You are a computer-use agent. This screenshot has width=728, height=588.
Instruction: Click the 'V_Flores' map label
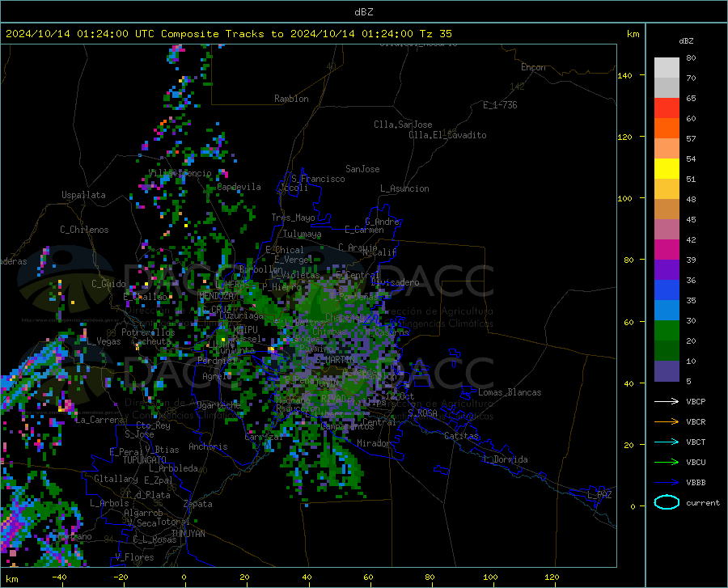[134, 557]
